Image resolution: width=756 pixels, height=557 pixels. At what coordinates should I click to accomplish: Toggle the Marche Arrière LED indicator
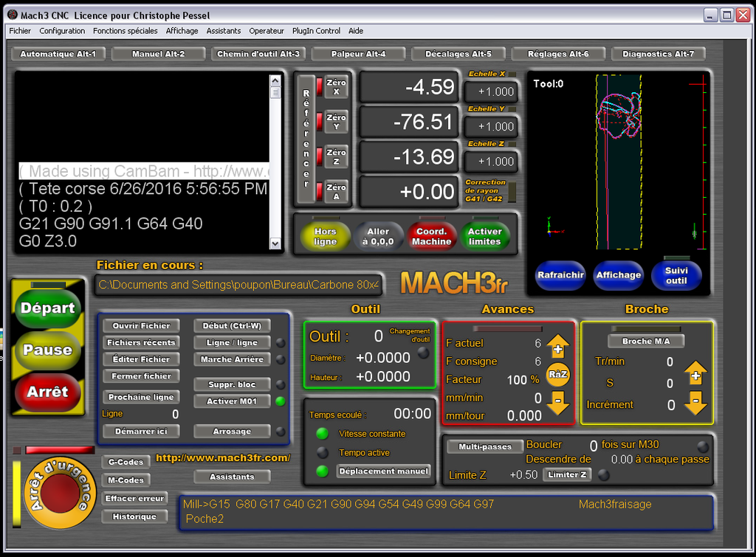(x=280, y=359)
